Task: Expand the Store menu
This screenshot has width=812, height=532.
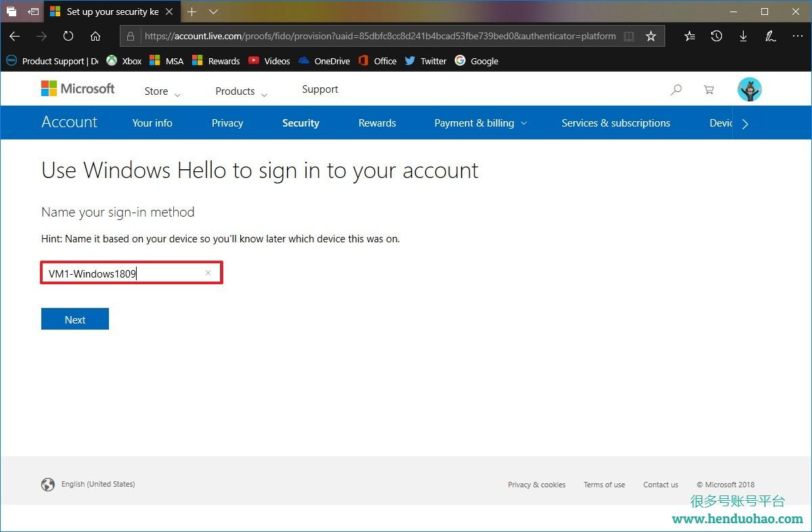Action: (x=162, y=91)
